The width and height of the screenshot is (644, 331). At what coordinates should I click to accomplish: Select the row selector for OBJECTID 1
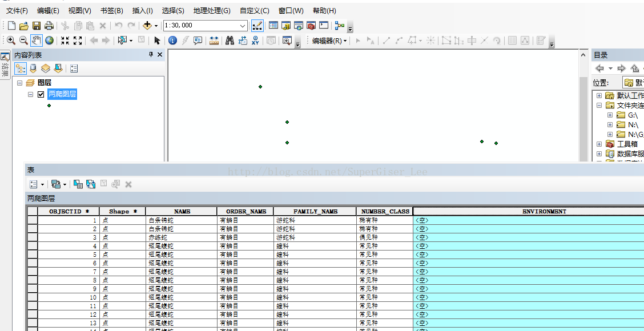pos(33,220)
